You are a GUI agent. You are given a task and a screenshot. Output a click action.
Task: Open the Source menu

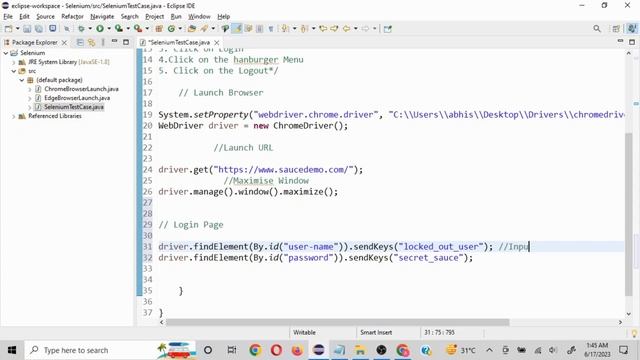pyautogui.click(x=45, y=16)
